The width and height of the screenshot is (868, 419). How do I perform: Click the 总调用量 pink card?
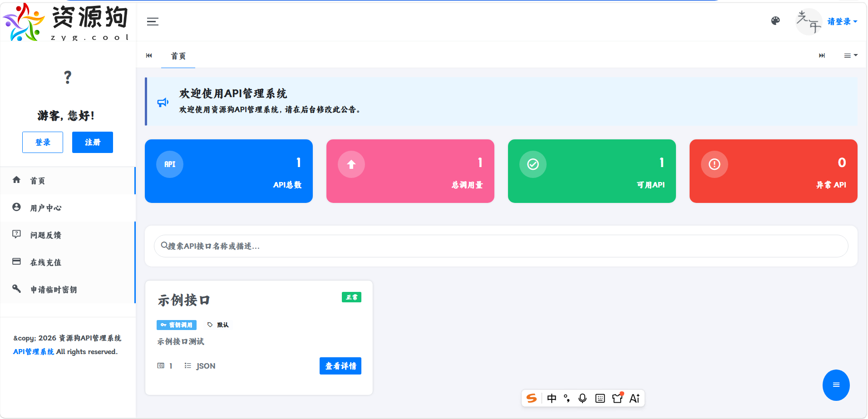(410, 171)
